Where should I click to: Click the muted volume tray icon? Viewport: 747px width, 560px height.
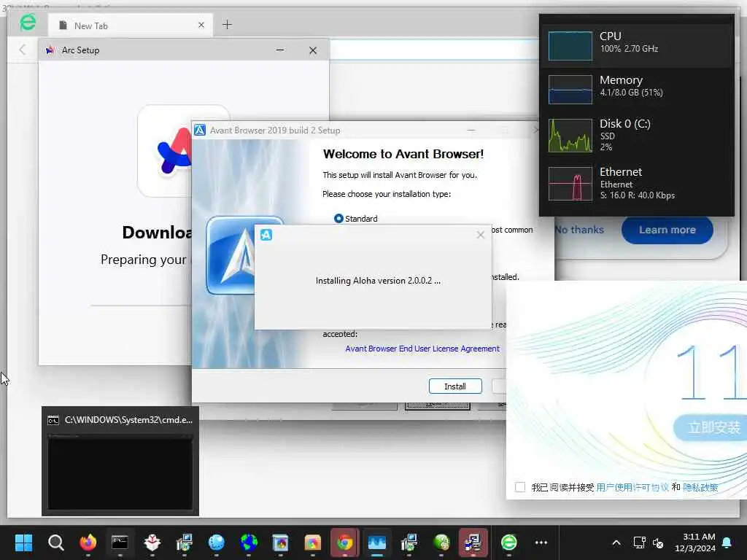point(658,542)
